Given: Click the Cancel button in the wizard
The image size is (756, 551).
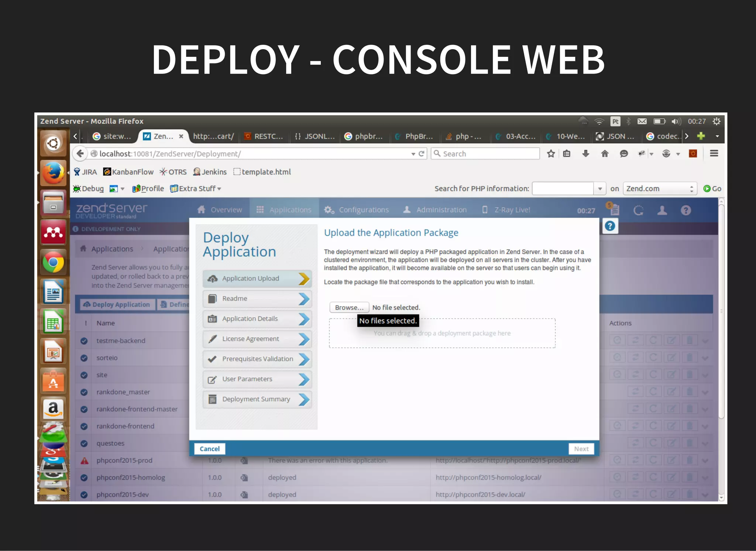Looking at the screenshot, I should tap(210, 449).
